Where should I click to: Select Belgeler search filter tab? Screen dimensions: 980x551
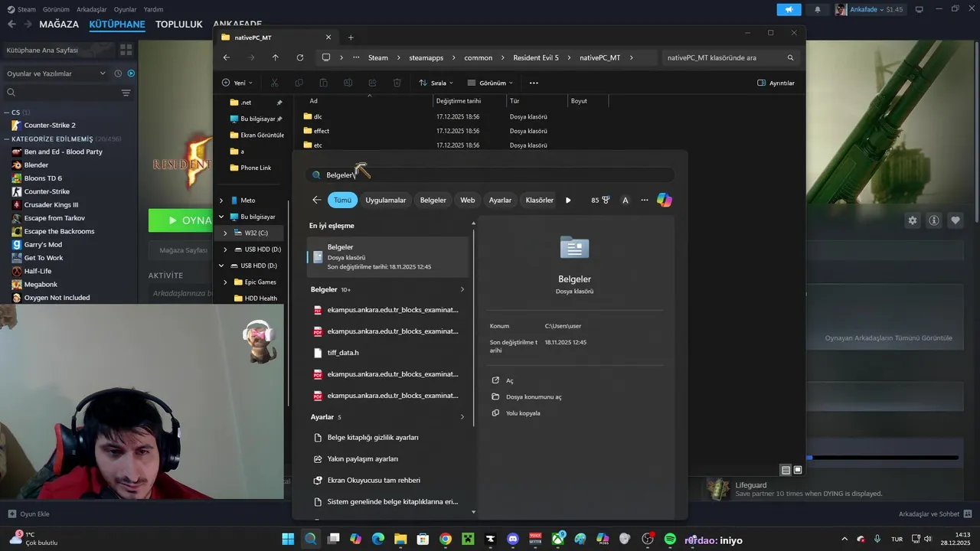click(x=433, y=200)
